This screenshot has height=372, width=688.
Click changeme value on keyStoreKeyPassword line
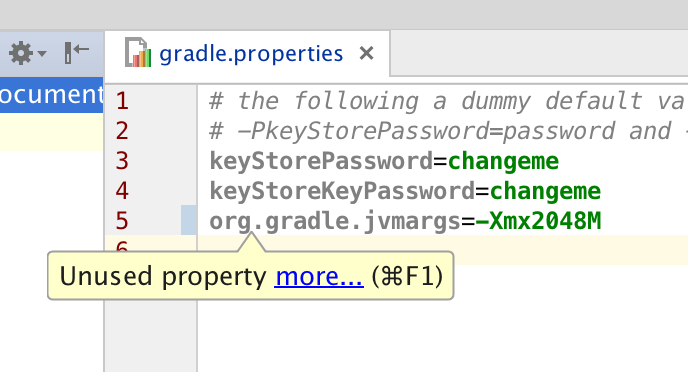click(545, 191)
